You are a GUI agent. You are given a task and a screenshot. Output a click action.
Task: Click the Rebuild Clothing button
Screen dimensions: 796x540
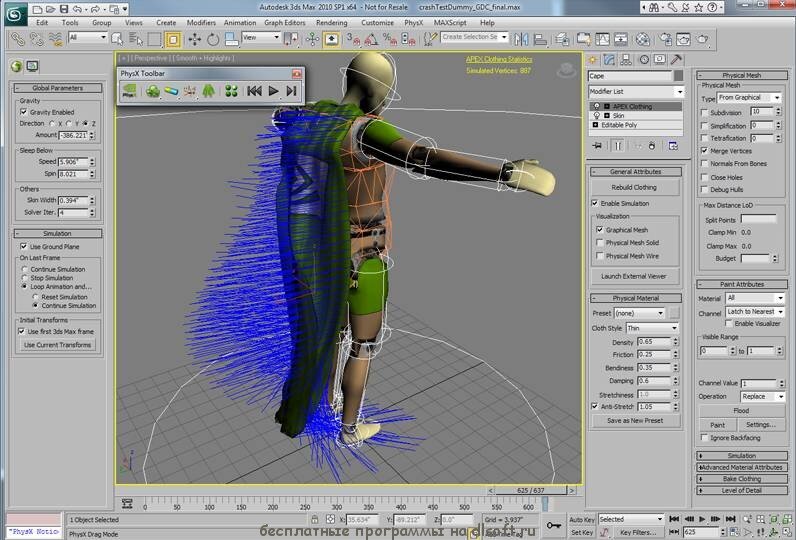634,187
